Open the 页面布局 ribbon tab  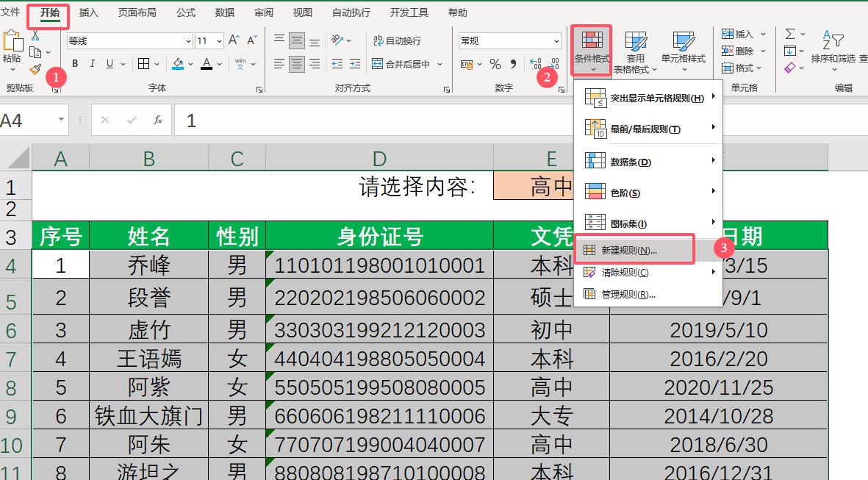(137, 12)
